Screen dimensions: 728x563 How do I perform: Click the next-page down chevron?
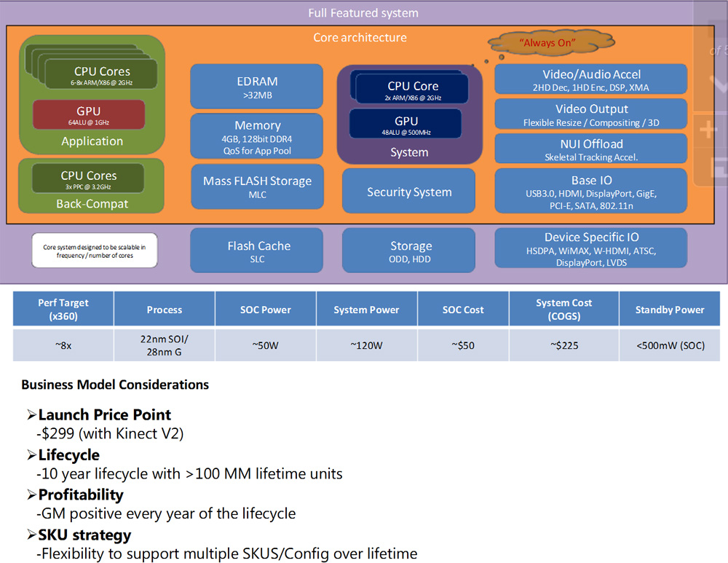point(718,84)
